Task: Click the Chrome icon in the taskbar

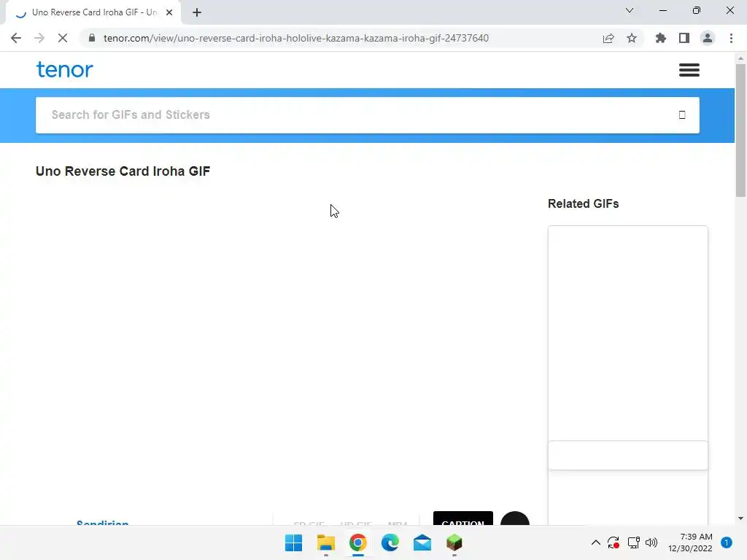Action: pos(357,542)
